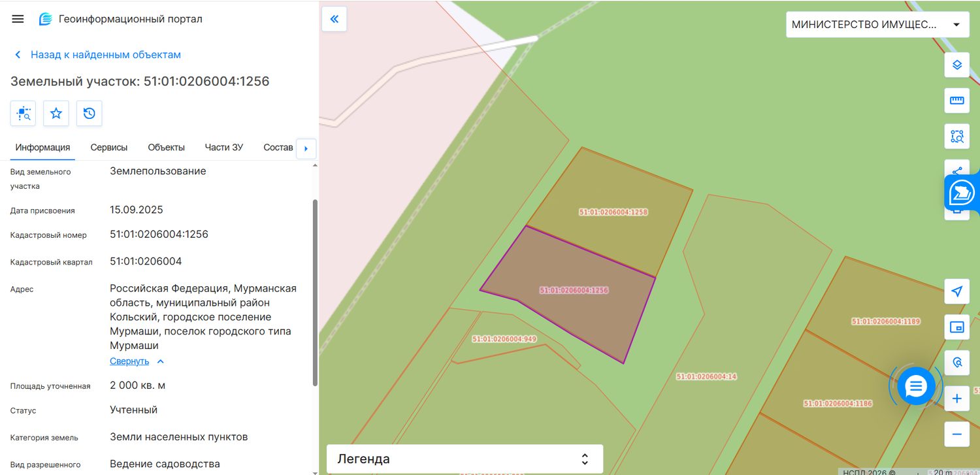Click parcel label 51:01:0206004:14
Image resolution: width=980 pixels, height=475 pixels.
click(706, 377)
